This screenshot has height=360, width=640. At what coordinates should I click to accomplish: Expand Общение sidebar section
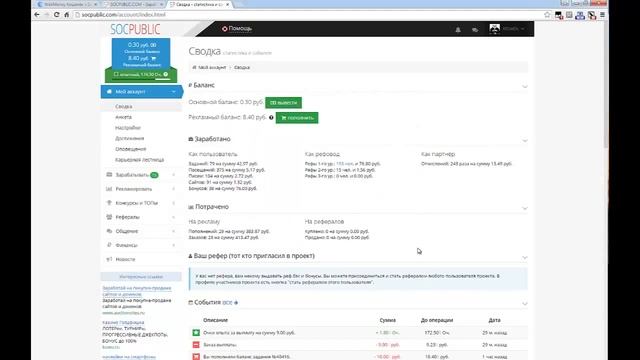tap(142, 231)
